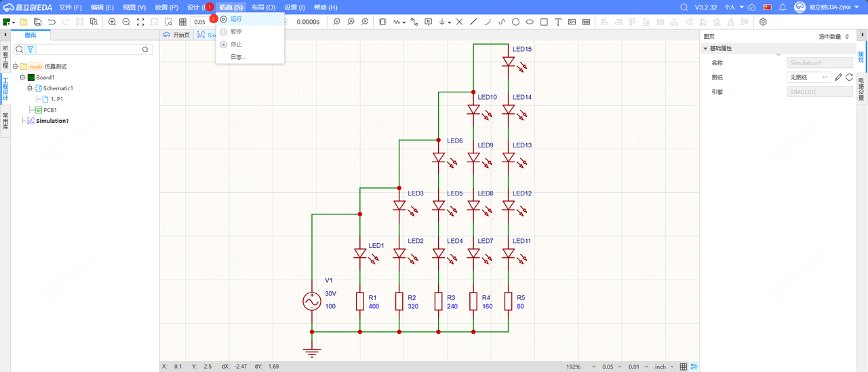Image resolution: width=868 pixels, height=372 pixels.
Task: Select the ellipse drawing tool
Action: (530, 22)
